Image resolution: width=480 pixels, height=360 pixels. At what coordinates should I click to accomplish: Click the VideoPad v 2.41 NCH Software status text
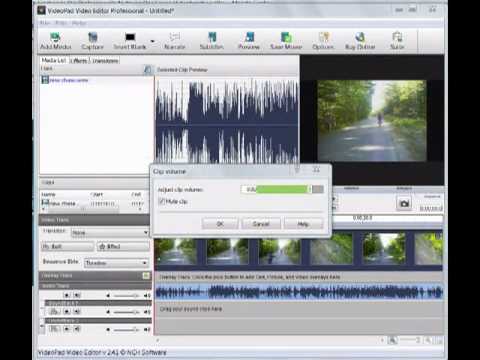(102, 352)
